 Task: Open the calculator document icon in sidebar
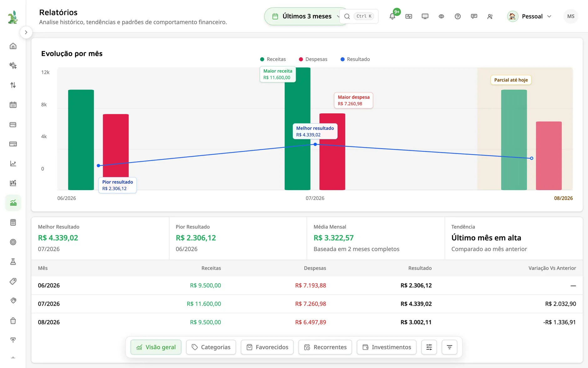tap(13, 222)
